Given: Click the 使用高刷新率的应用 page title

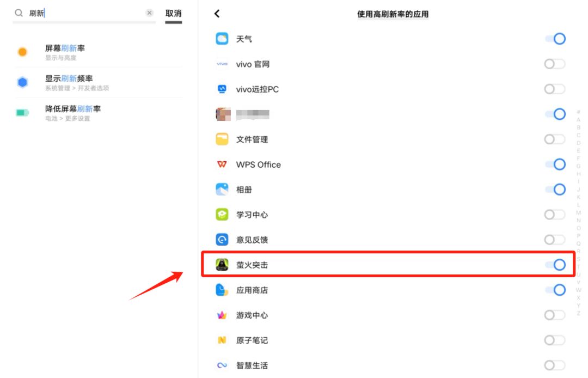Looking at the screenshot, I should click(x=393, y=14).
